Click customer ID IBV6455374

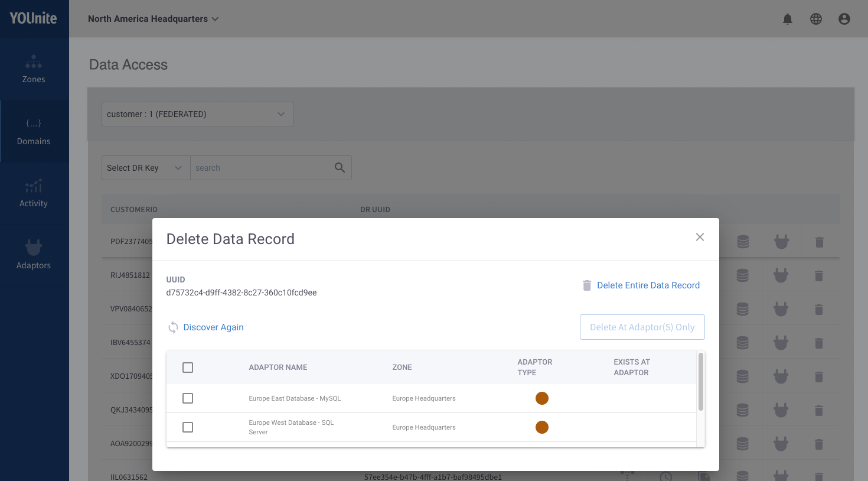point(131,343)
